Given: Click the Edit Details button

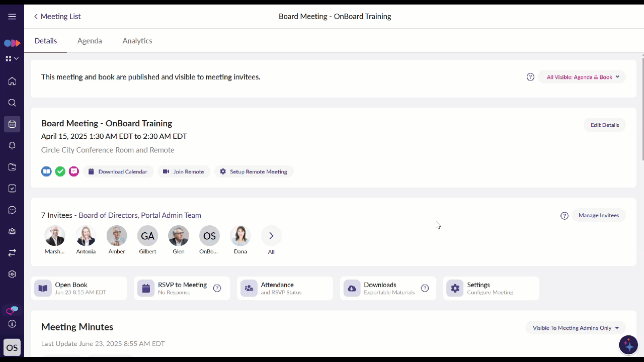Looking at the screenshot, I should [x=604, y=125].
